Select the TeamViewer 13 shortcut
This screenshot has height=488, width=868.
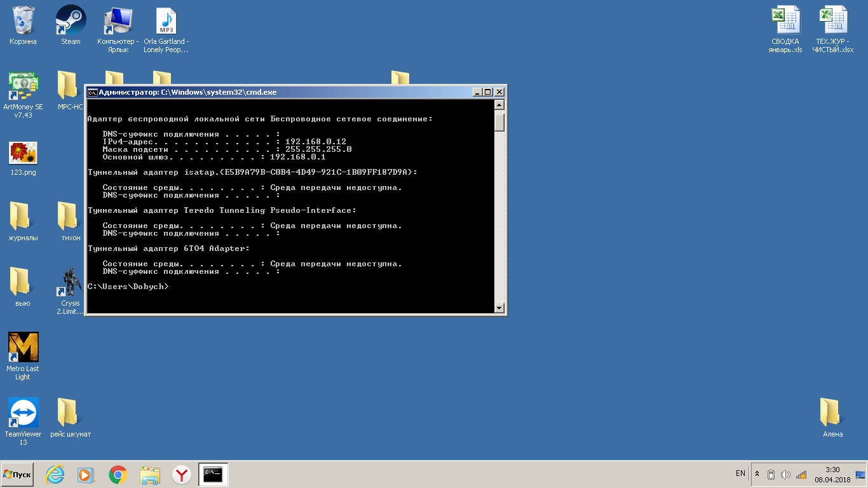(23, 421)
